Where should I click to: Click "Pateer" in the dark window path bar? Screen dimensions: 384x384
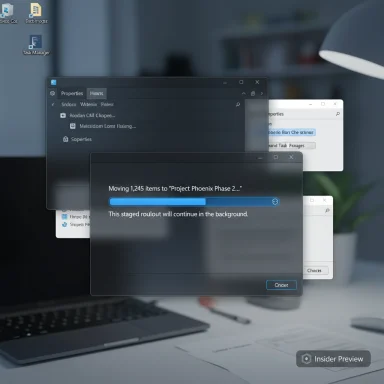pos(107,104)
